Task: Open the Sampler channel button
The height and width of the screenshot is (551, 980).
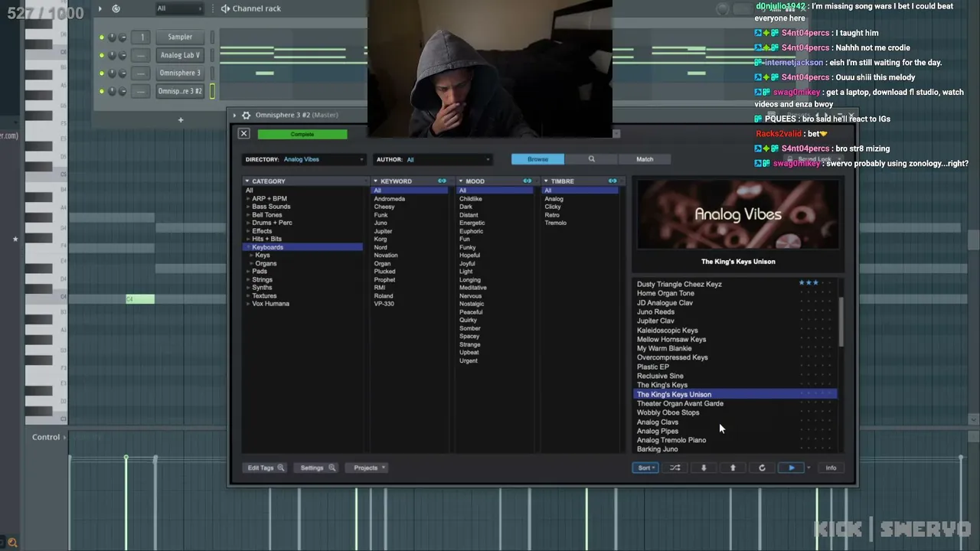Action: click(x=180, y=37)
